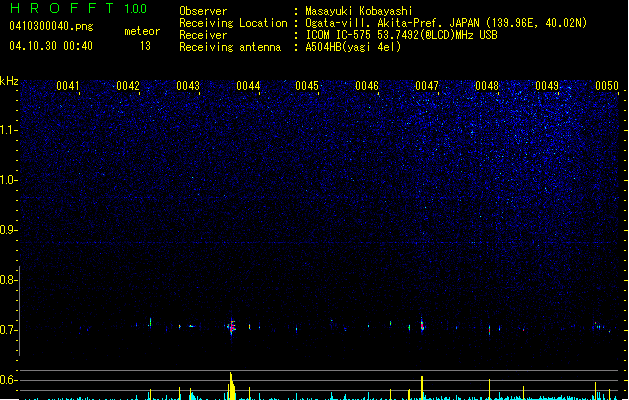Click the timestamp 04.10.30 00:40

(x=51, y=46)
